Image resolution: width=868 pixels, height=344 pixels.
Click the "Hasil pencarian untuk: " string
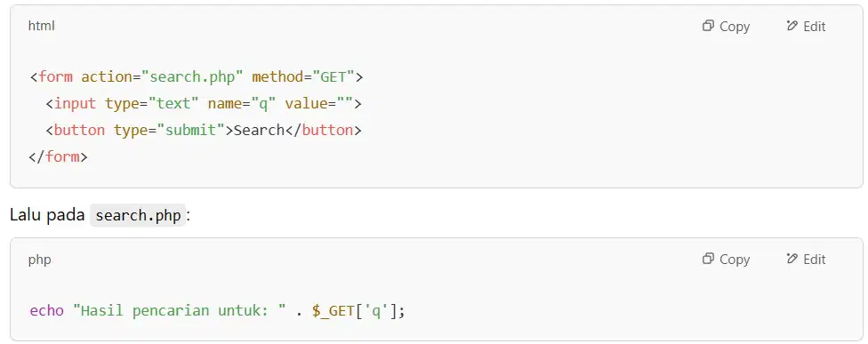pyautogui.click(x=180, y=310)
